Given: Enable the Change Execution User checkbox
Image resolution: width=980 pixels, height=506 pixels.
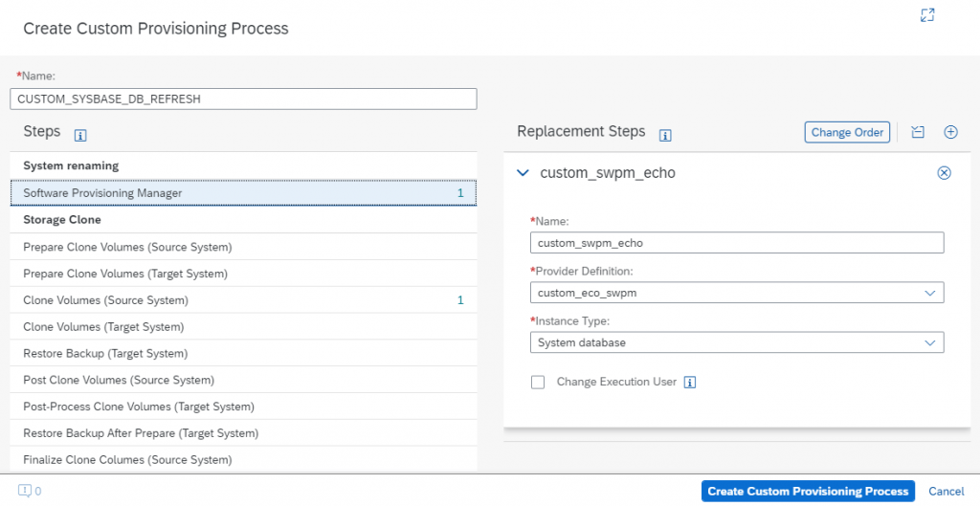Looking at the screenshot, I should (538, 383).
